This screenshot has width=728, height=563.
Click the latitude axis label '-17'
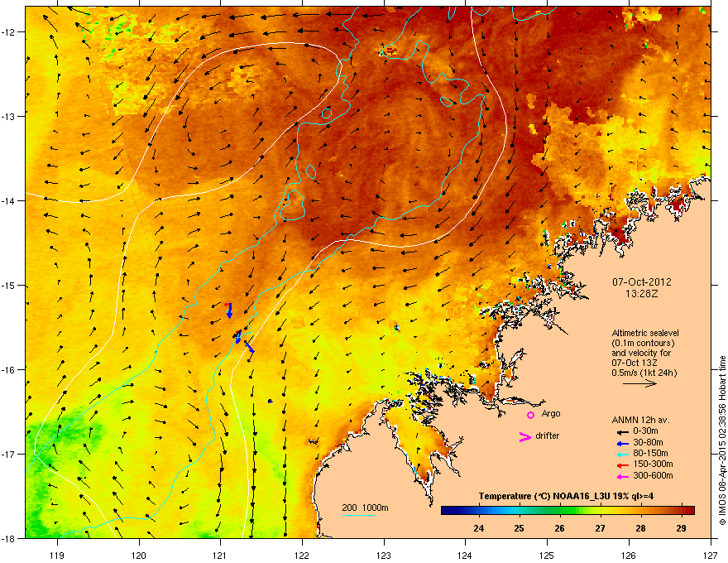point(8,454)
